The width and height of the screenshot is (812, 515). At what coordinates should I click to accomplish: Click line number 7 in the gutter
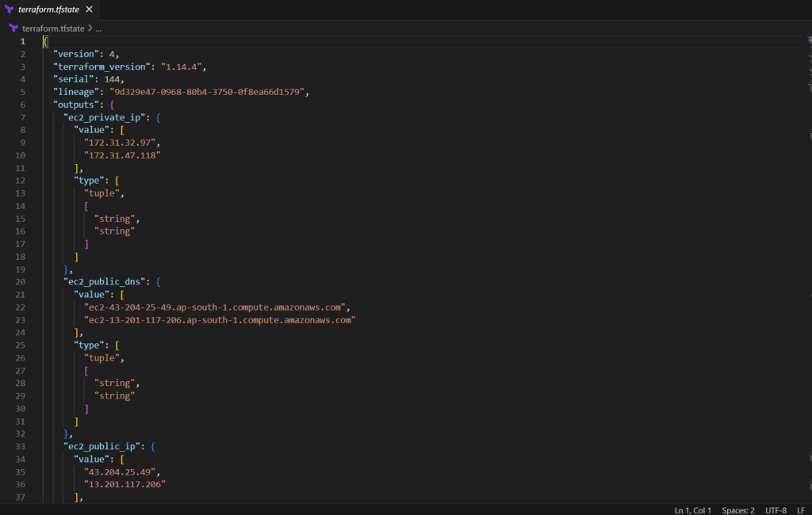click(23, 117)
